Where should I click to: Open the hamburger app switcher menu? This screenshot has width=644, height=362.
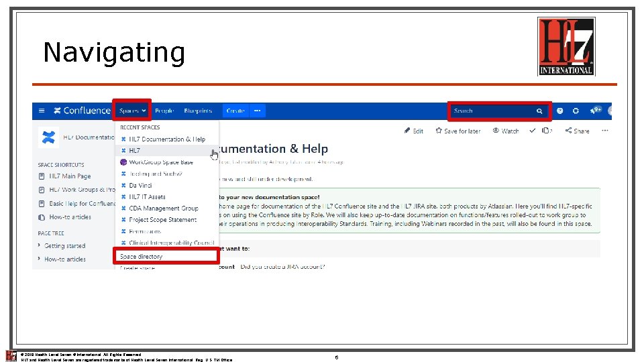pyautogui.click(x=42, y=111)
